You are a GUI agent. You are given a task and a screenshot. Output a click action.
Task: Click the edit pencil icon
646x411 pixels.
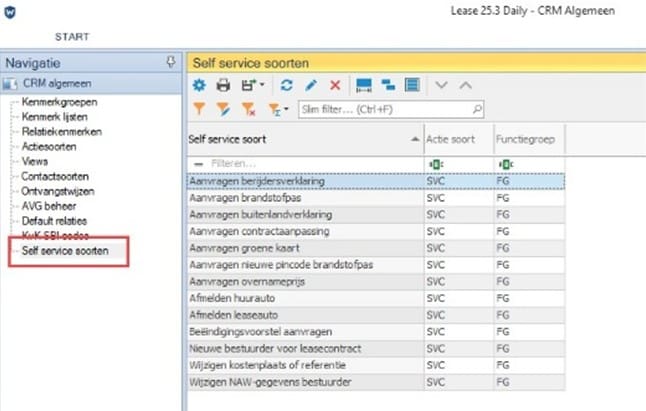(310, 86)
